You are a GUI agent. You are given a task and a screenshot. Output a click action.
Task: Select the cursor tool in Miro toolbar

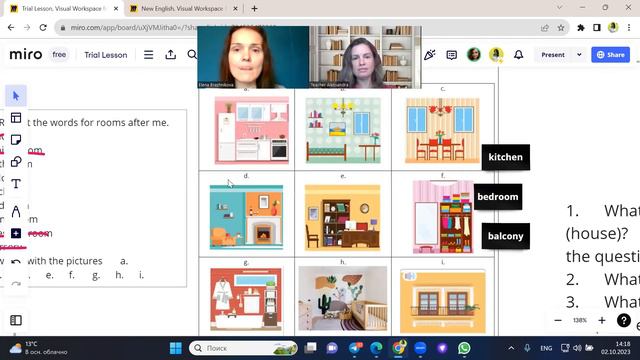point(16,96)
